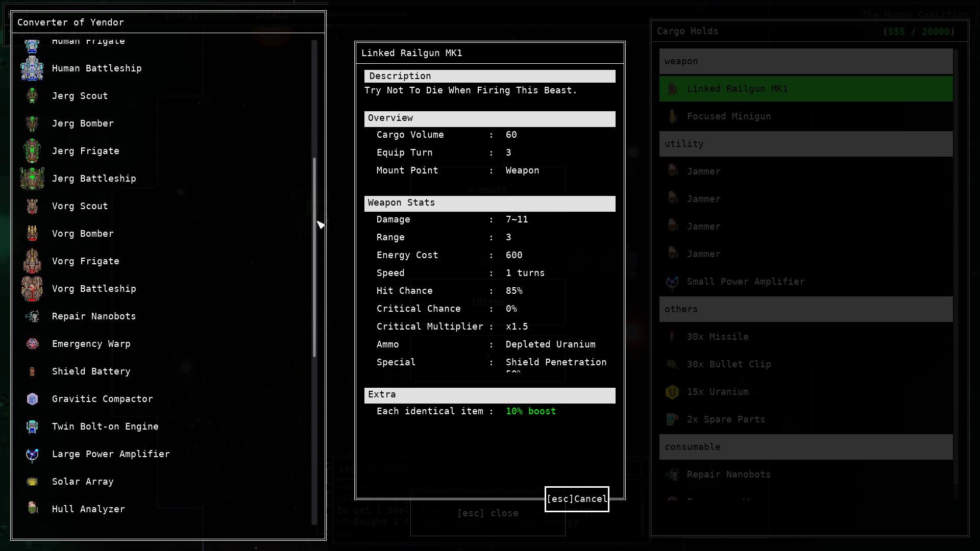Click the Repair Nanobots icon in the converter
Screen dimensions: 980x551
[x=32, y=316]
